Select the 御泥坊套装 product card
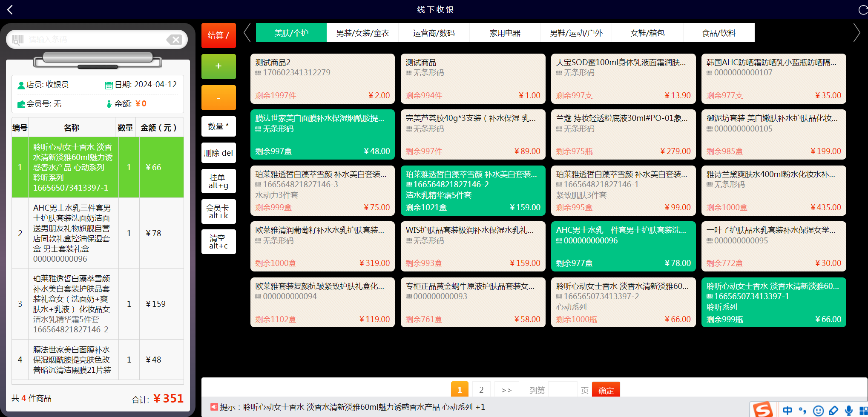Screen dimensions: 868x417 click(x=773, y=134)
